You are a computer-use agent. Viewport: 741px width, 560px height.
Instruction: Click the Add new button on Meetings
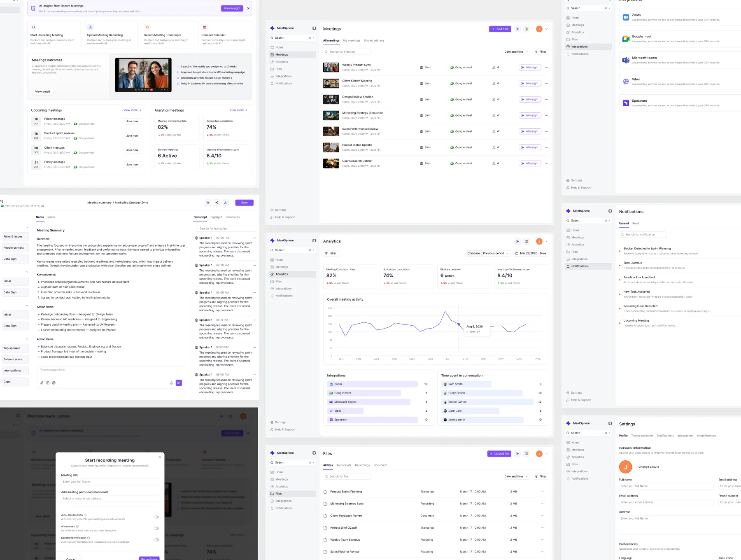(x=500, y=29)
